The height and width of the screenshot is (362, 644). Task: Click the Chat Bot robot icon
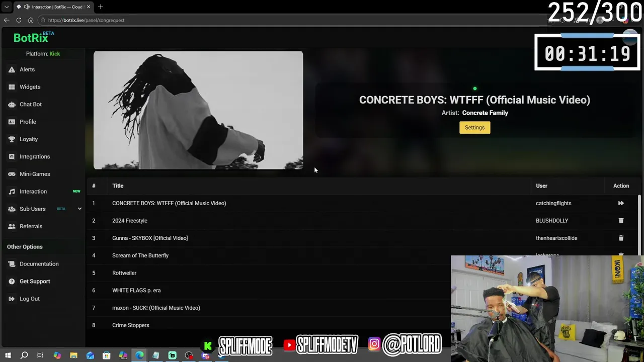(12, 104)
